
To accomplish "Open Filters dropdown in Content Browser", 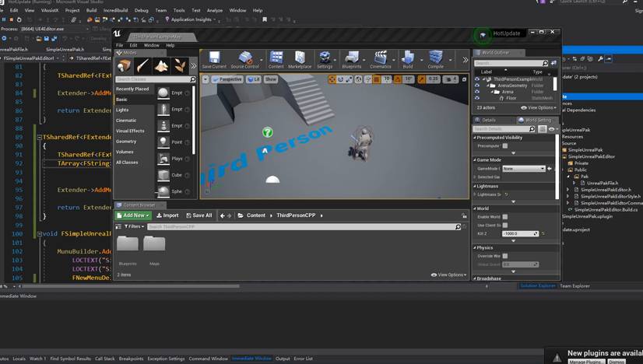I will tap(135, 226).
